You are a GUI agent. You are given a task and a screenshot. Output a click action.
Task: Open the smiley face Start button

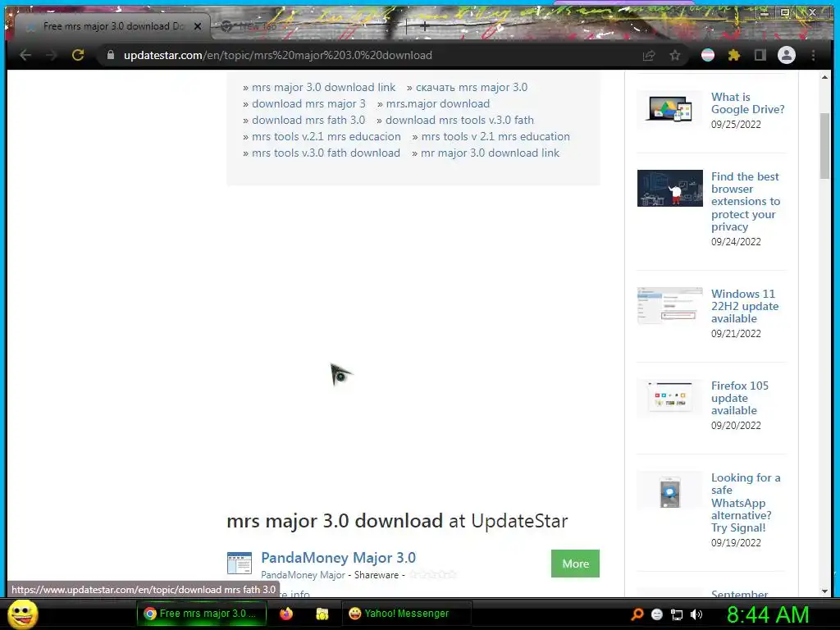tap(23, 614)
